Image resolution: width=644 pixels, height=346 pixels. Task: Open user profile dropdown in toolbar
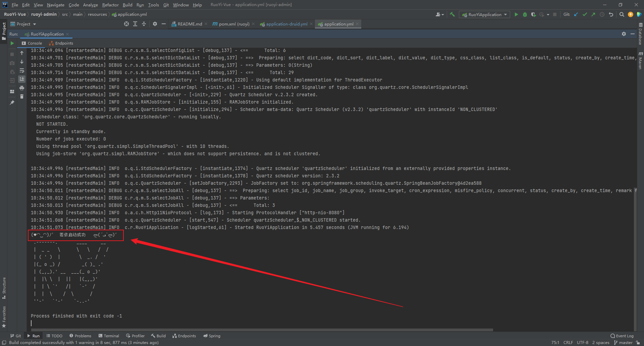(x=440, y=14)
